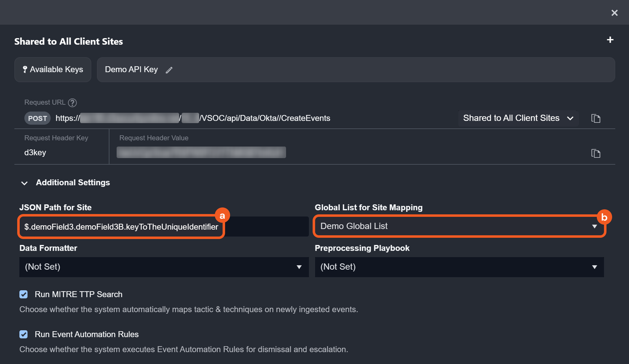This screenshot has width=629, height=364.
Task: Select the Available Keys tab
Action: [56, 69]
